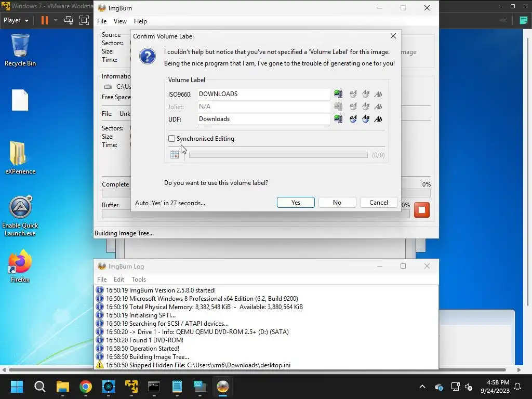Enable the Synchronised Editing checkbox
This screenshot has width=532, height=399.
click(x=171, y=138)
